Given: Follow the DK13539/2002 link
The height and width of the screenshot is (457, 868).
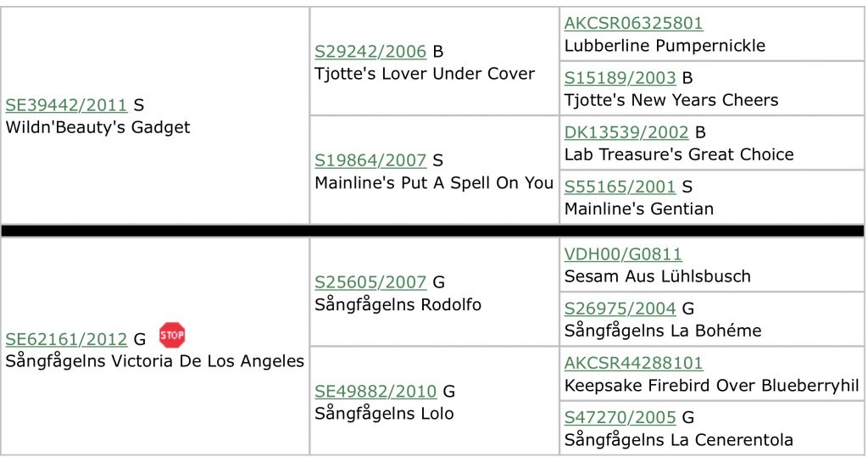Looking at the screenshot, I should (x=626, y=131).
